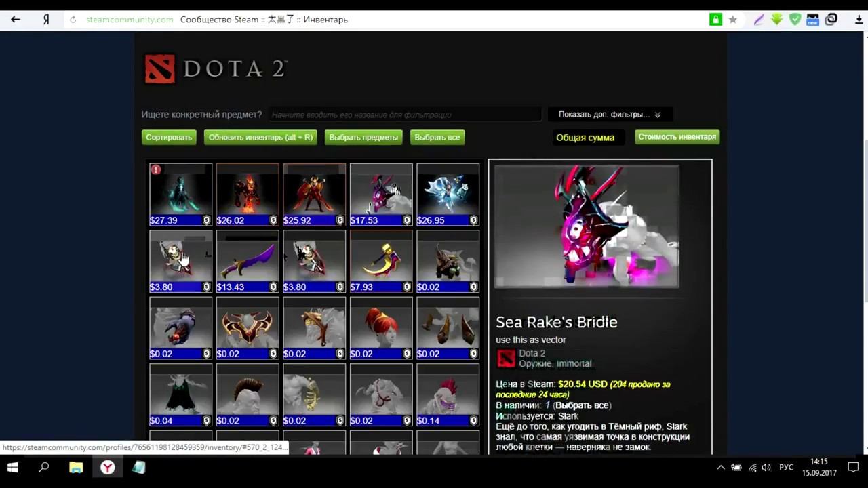Open the purple feather extension icon

(759, 20)
